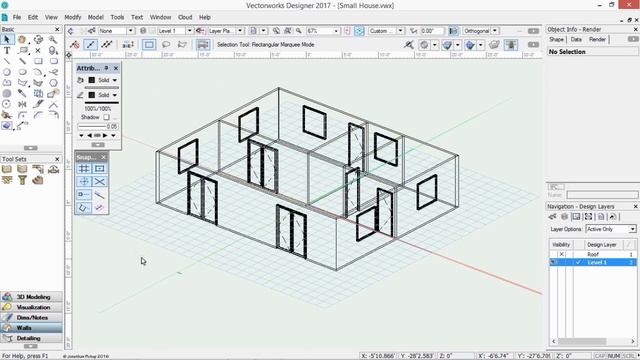The width and height of the screenshot is (640, 360).
Task: Open the Cloud menu
Action: coord(185,17)
